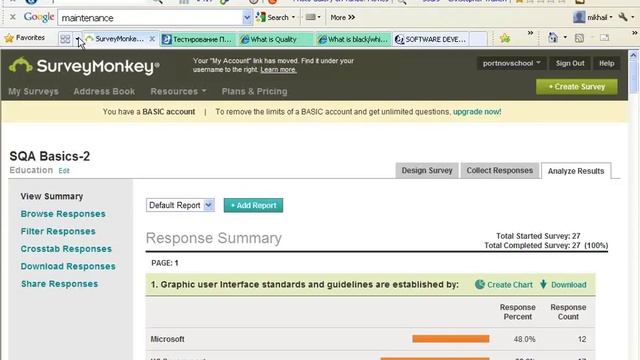
Task: Open the Address Book menu item
Action: pyautogui.click(x=104, y=91)
